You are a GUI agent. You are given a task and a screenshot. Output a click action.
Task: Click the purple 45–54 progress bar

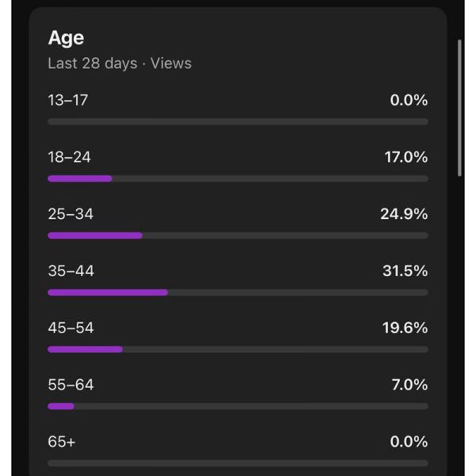86,349
